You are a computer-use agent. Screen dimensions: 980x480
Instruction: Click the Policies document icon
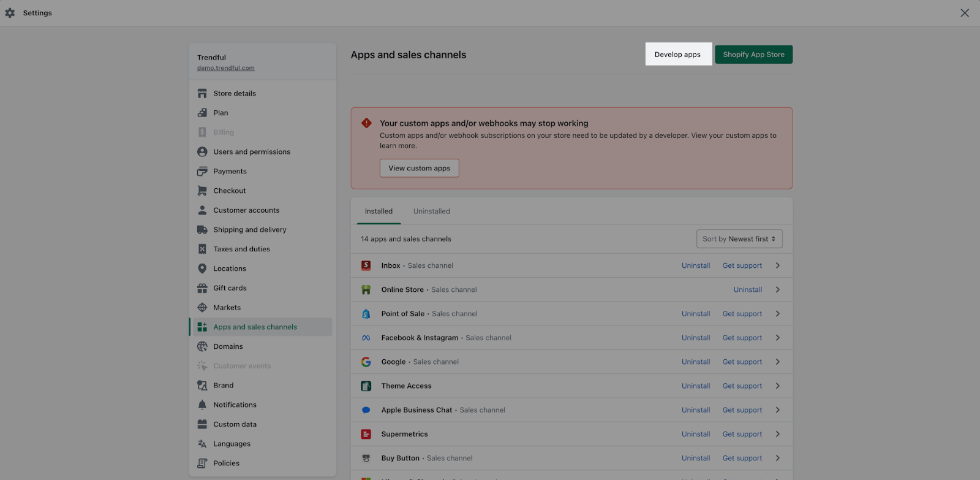pos(202,463)
